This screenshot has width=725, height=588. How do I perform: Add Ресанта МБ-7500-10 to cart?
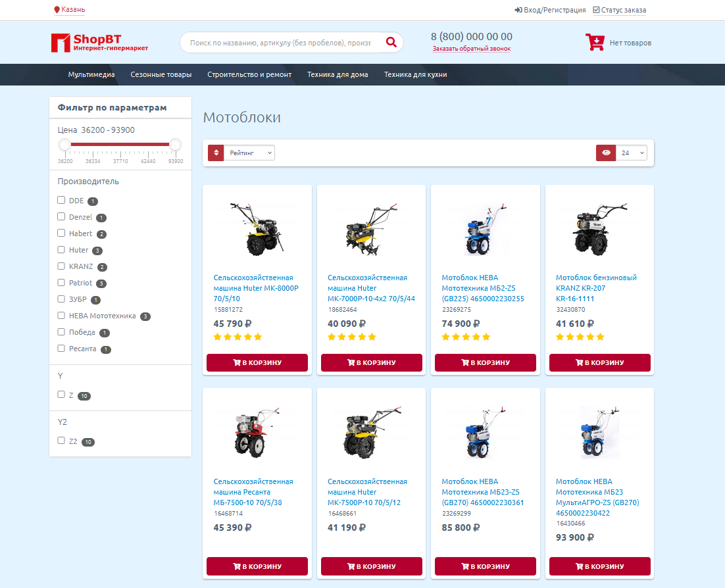click(x=257, y=566)
